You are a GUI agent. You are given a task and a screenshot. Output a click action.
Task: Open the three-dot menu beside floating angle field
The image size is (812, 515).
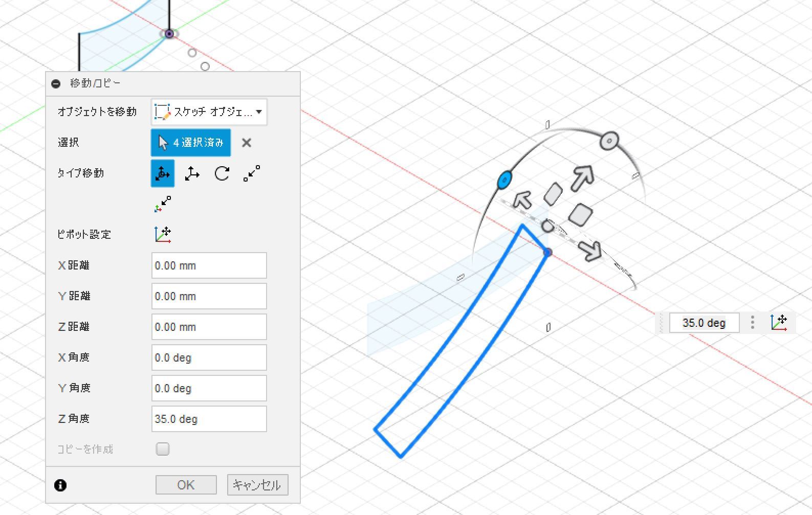(x=752, y=322)
